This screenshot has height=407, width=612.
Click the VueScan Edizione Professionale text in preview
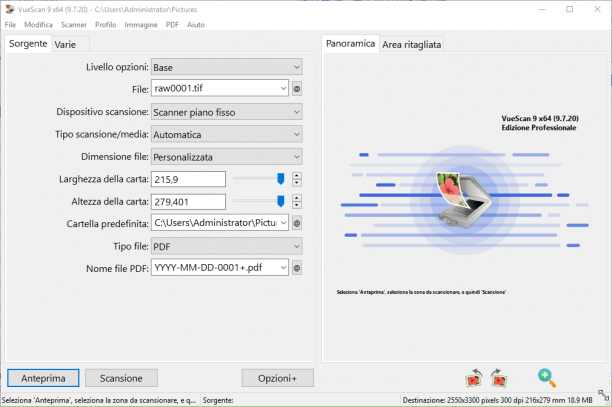(x=540, y=123)
